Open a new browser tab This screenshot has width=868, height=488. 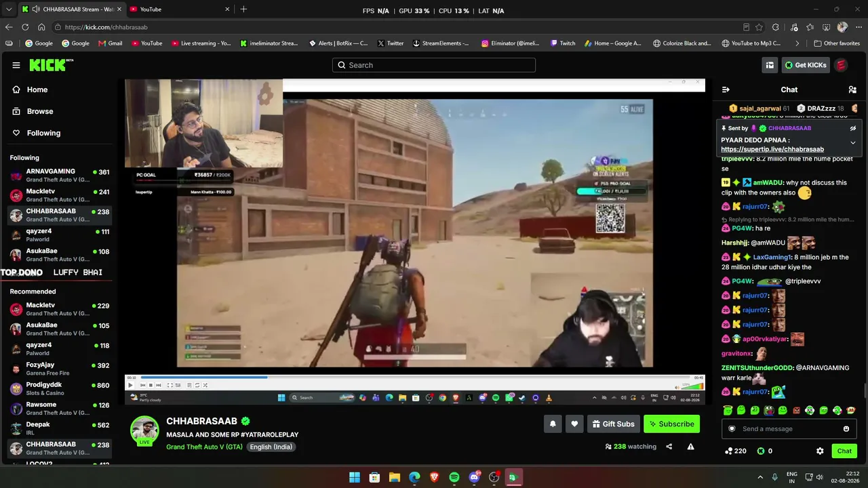pos(243,9)
